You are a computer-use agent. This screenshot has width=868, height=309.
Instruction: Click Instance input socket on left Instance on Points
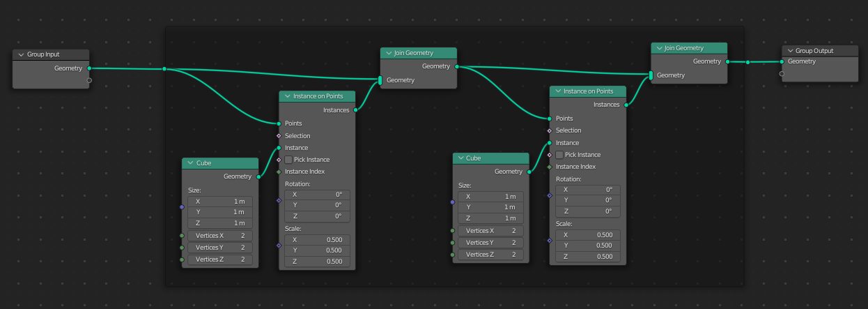point(279,148)
